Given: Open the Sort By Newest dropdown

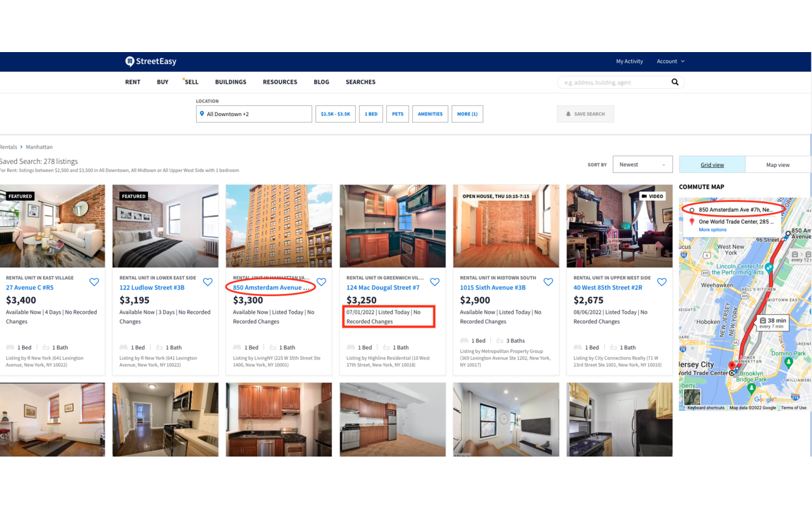Looking at the screenshot, I should pos(643,164).
